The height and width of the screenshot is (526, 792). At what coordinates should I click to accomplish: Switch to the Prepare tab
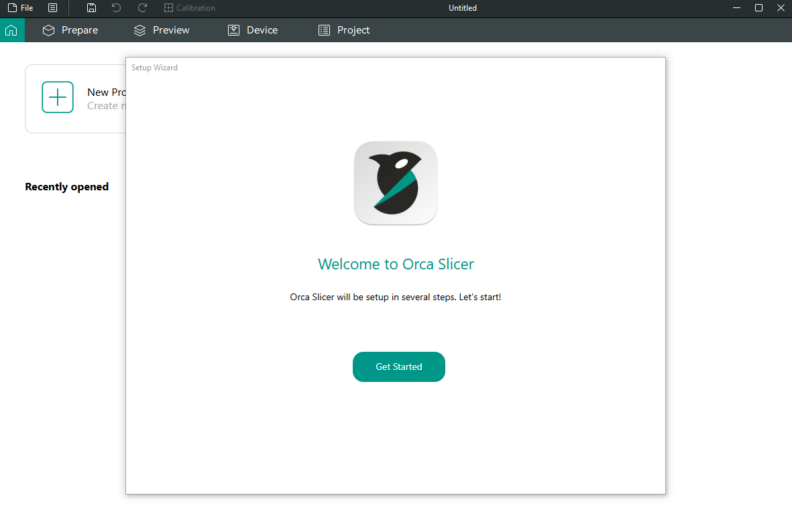click(70, 30)
